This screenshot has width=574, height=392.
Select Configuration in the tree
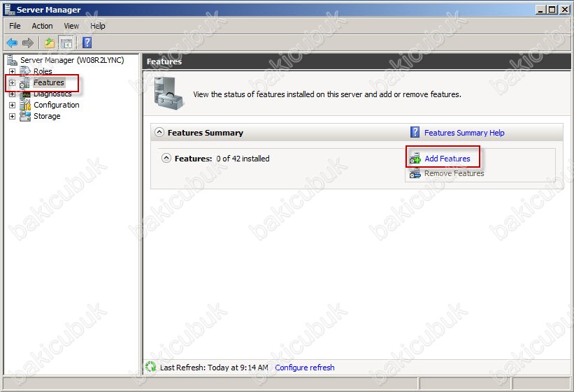click(x=57, y=105)
